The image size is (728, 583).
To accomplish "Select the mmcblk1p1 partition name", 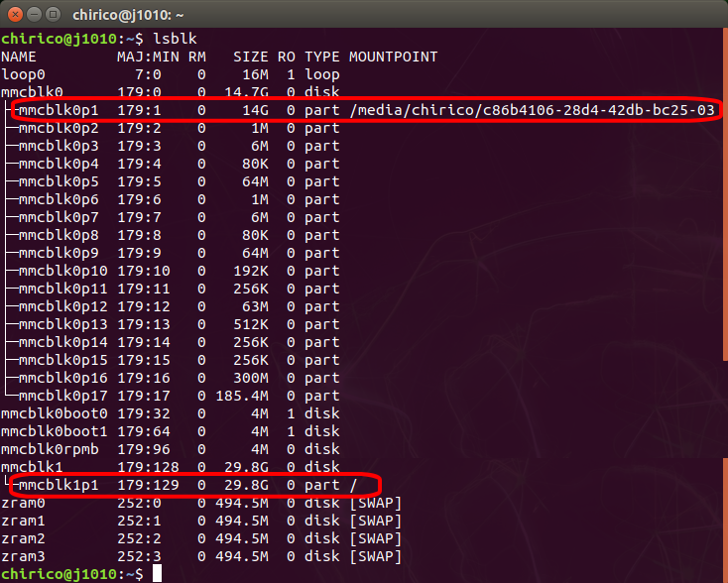I will click(x=58, y=485).
